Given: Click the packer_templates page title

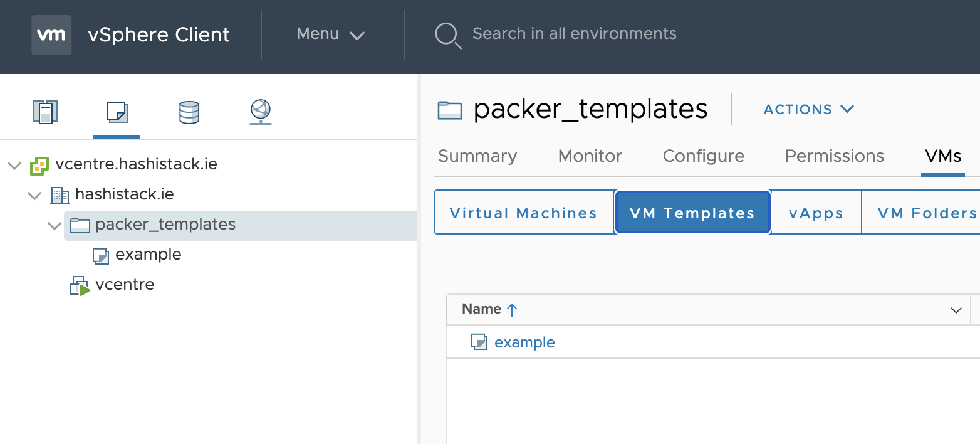Looking at the screenshot, I should [x=590, y=109].
